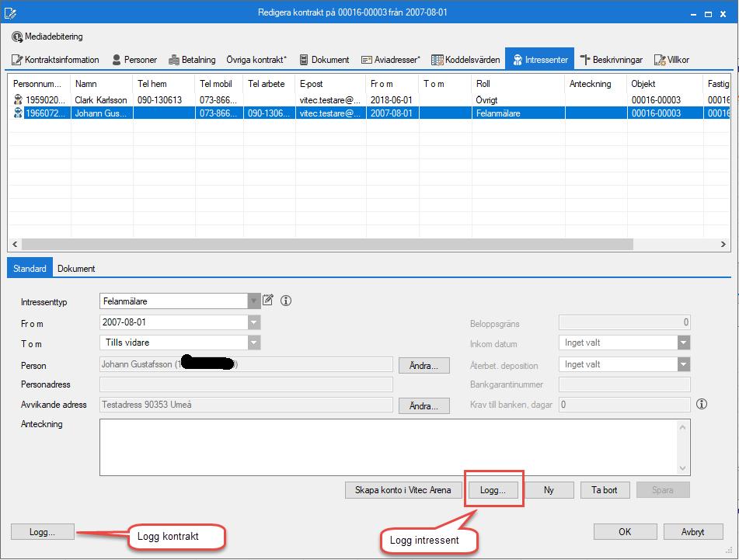Click the Övrigt role cell

[518, 100]
